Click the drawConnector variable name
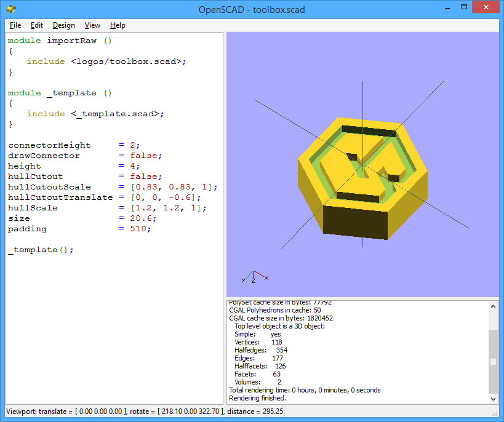The image size is (504, 422). 44,156
